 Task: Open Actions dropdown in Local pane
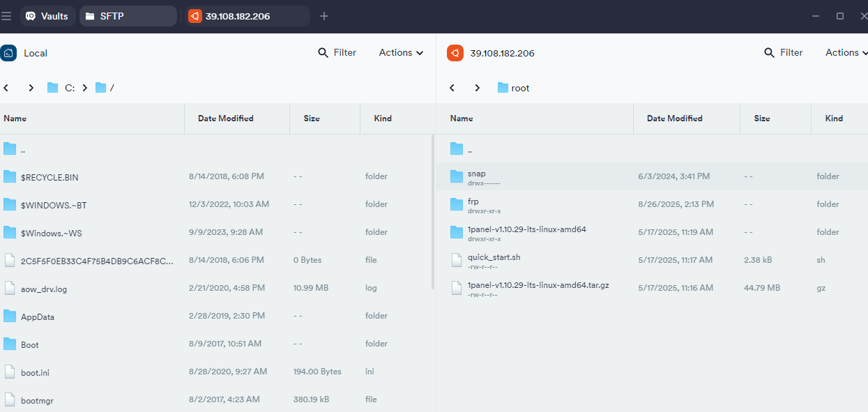[401, 53]
